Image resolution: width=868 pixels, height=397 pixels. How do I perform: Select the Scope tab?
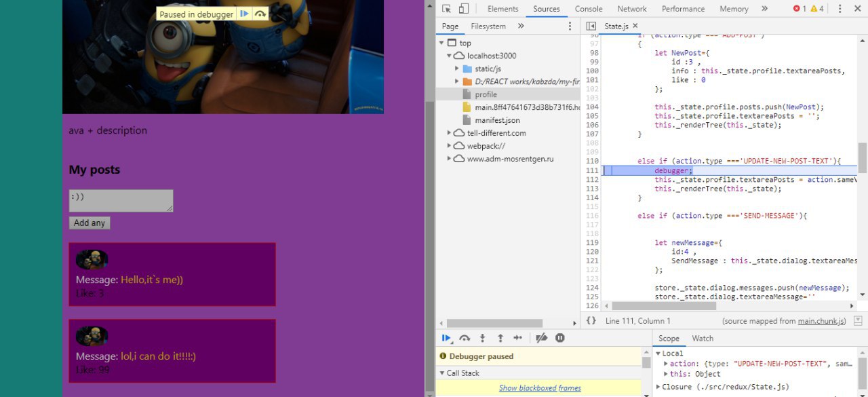[x=669, y=339]
